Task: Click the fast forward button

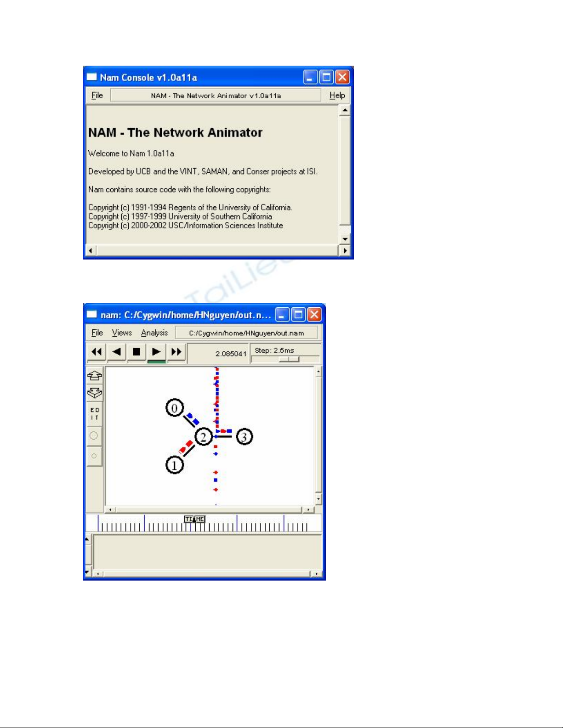Action: click(x=176, y=352)
